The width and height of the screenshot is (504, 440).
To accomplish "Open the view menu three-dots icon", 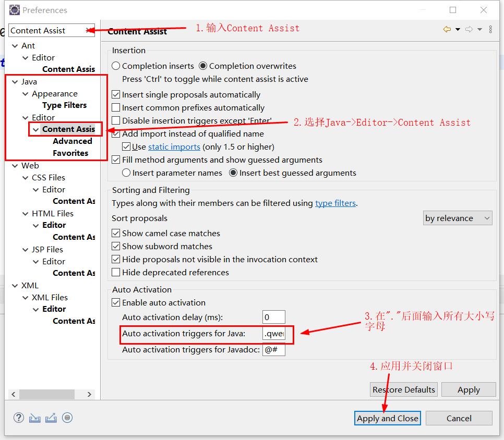I will (x=490, y=29).
